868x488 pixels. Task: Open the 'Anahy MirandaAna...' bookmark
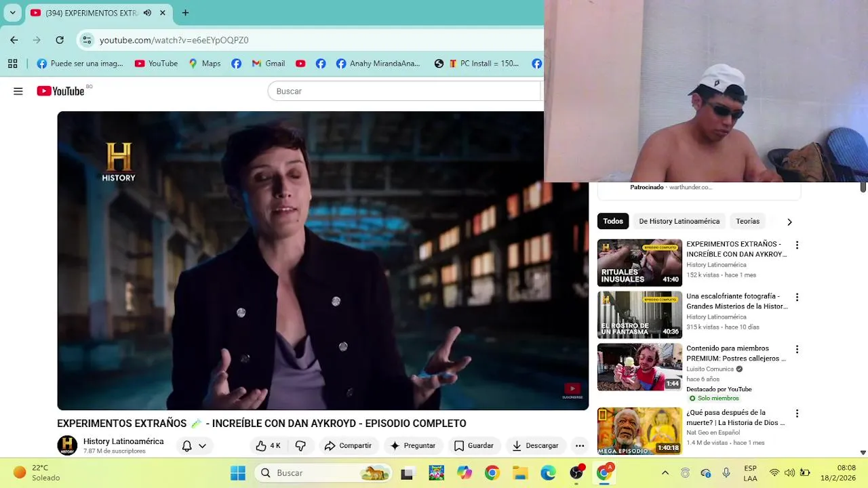click(x=378, y=64)
